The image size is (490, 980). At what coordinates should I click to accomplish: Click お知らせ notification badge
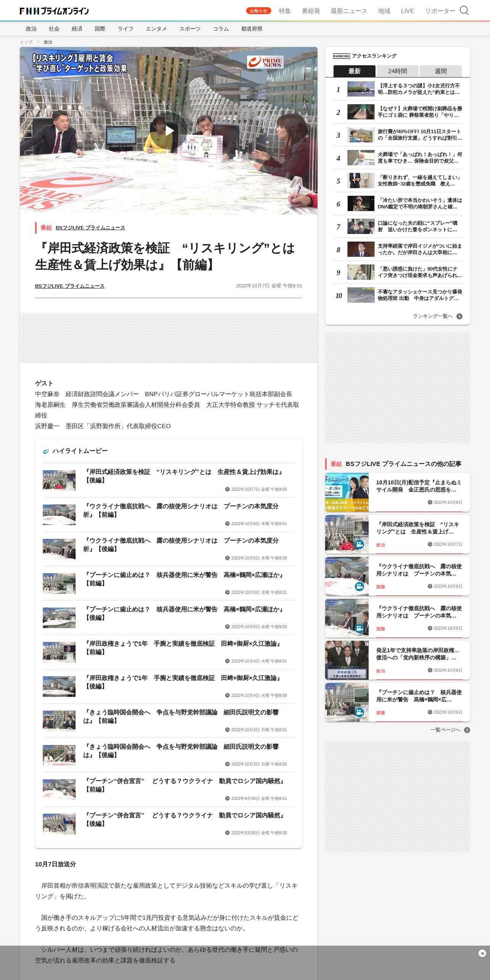(258, 11)
